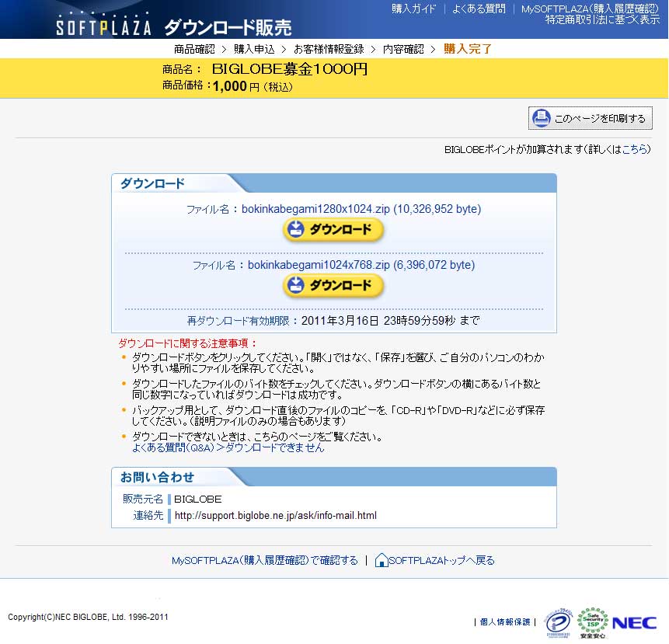Click the printer icon on print button
The height and width of the screenshot is (644, 669).
(x=541, y=118)
